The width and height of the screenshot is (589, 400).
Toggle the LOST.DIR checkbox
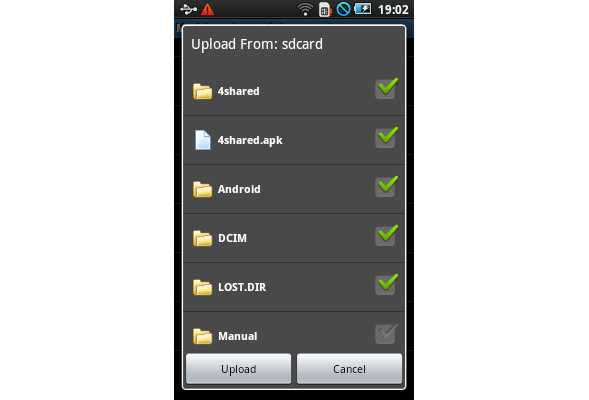(386, 284)
